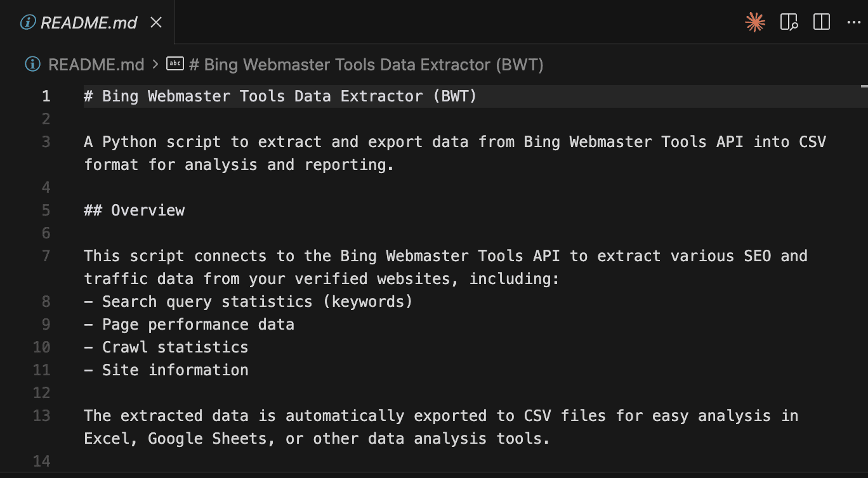Split the editor to the right
Viewport: 868px width, 478px height.
[x=822, y=23]
